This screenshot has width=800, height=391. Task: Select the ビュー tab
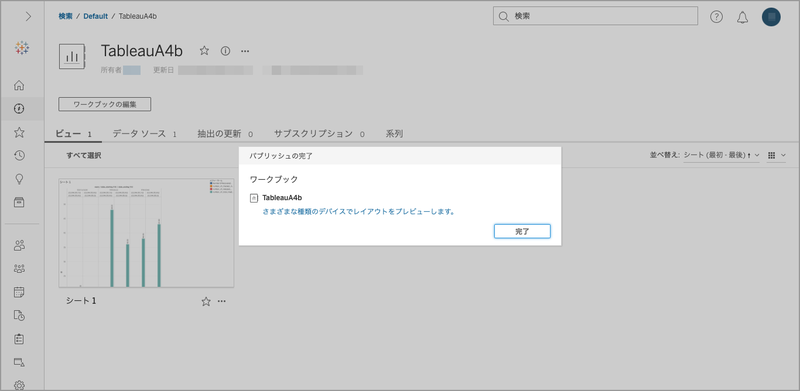point(73,134)
